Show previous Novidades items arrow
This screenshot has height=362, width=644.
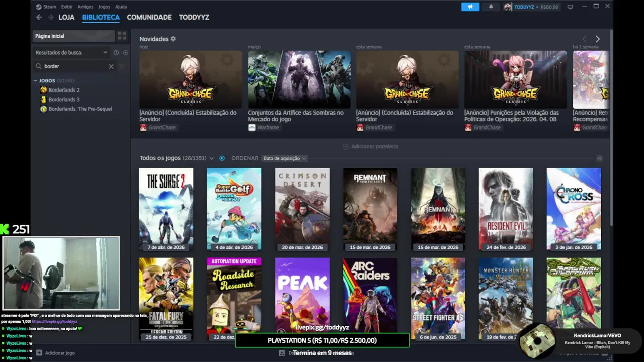pyautogui.click(x=584, y=39)
